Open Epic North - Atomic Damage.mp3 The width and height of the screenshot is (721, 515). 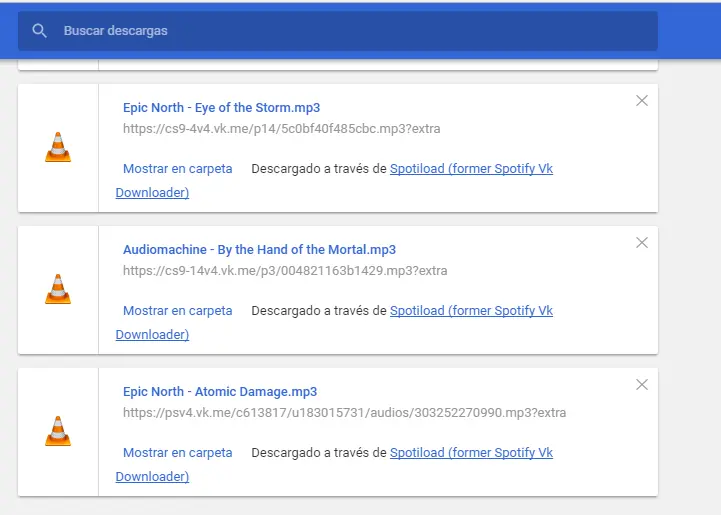(x=220, y=392)
